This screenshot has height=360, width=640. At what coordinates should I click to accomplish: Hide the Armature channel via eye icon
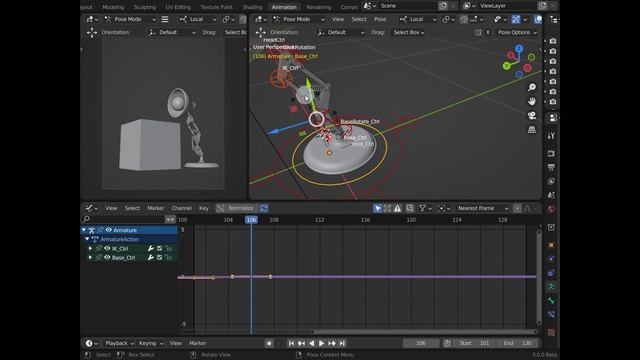coord(109,230)
